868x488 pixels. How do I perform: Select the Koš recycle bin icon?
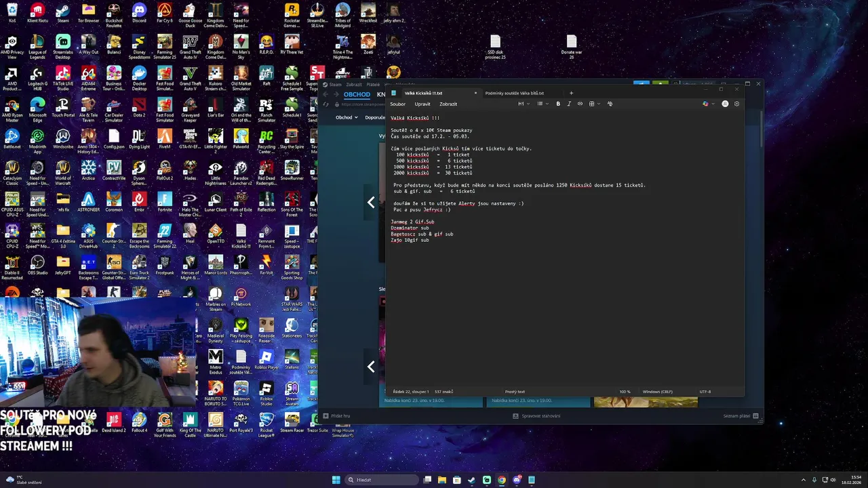tap(12, 14)
